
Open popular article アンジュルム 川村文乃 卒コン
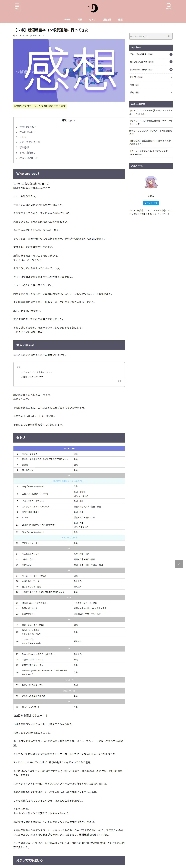[x=151, y=153]
